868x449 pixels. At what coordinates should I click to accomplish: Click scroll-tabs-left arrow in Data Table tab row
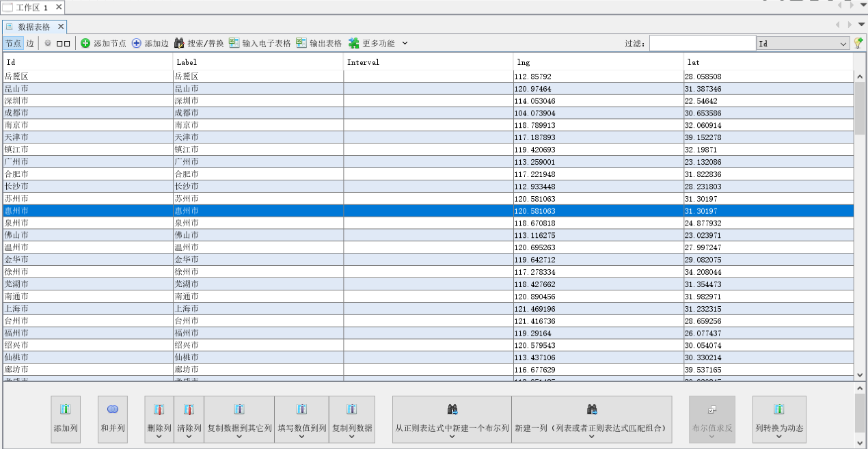(x=839, y=25)
